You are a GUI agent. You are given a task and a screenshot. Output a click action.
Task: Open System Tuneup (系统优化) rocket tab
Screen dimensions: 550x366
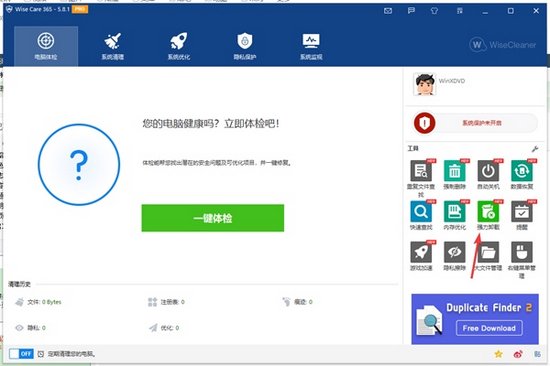click(x=179, y=46)
